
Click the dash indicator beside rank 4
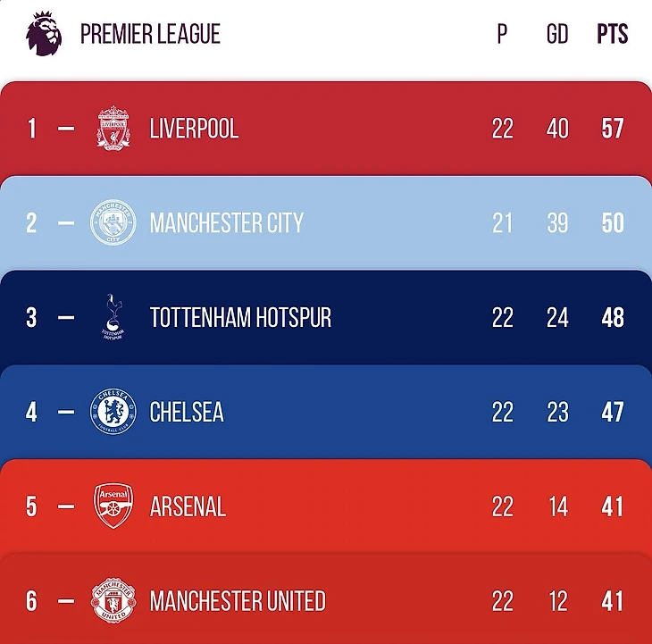pyautogui.click(x=66, y=413)
